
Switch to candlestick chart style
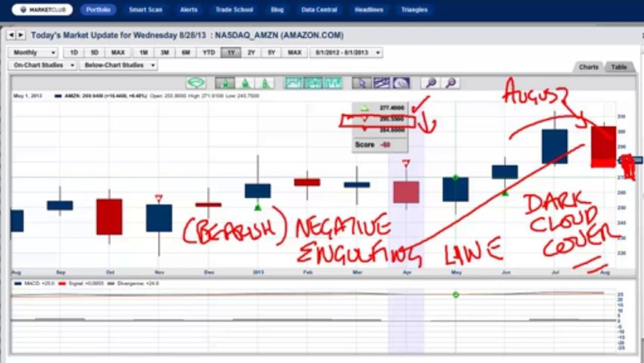[313, 83]
